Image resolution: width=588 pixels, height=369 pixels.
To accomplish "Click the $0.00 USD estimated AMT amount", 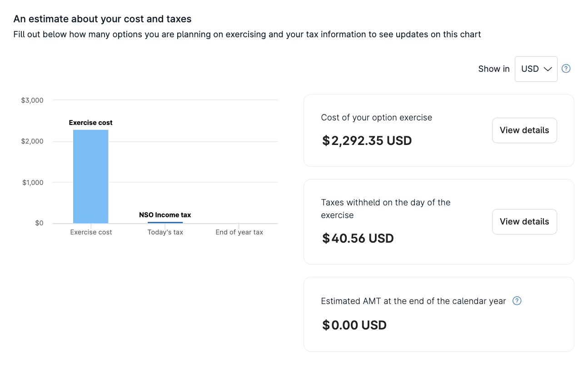I will click(x=354, y=325).
